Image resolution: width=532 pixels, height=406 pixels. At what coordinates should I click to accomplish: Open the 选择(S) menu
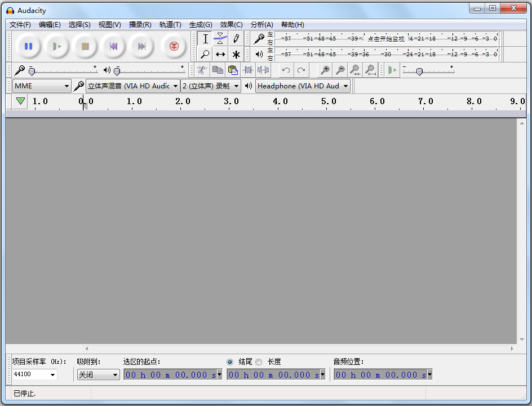point(79,25)
